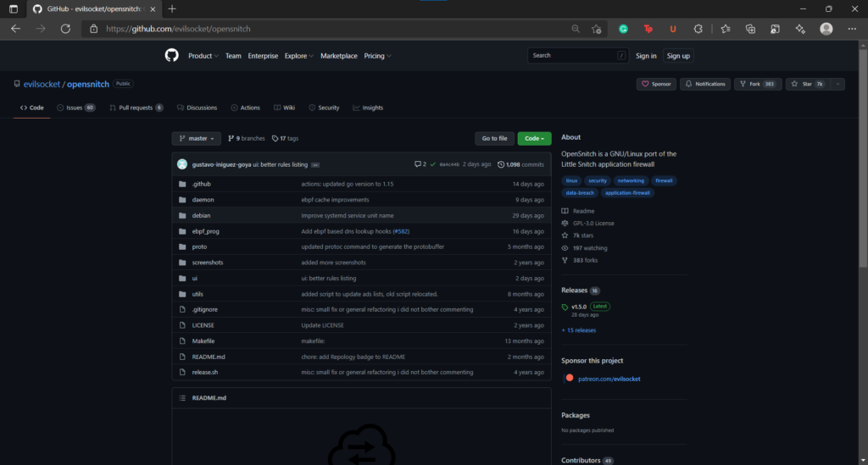Screen dimensions: 868x465
Task: Focus the GitHub Search field
Action: pyautogui.click(x=577, y=55)
